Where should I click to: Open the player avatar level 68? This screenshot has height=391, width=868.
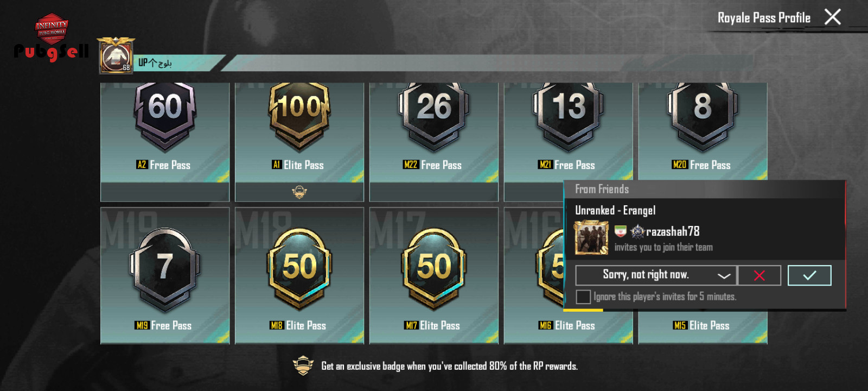pyautogui.click(x=116, y=56)
